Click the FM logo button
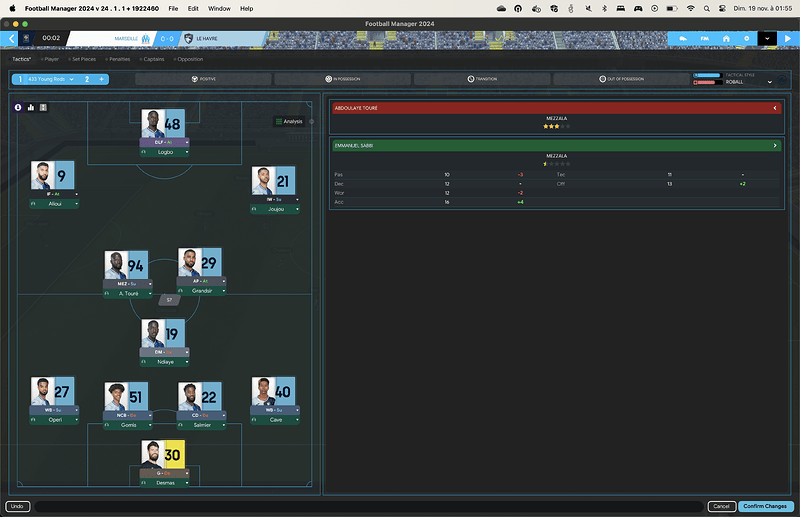 click(x=704, y=39)
